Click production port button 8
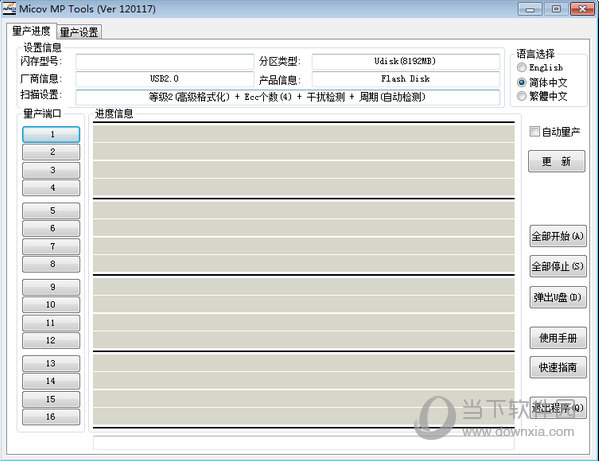Viewport: 599px width, 461px height. [x=51, y=264]
